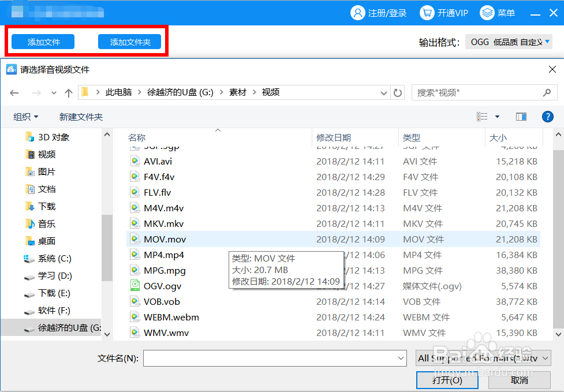
Task: Click the search magnifier icon
Action: [547, 92]
